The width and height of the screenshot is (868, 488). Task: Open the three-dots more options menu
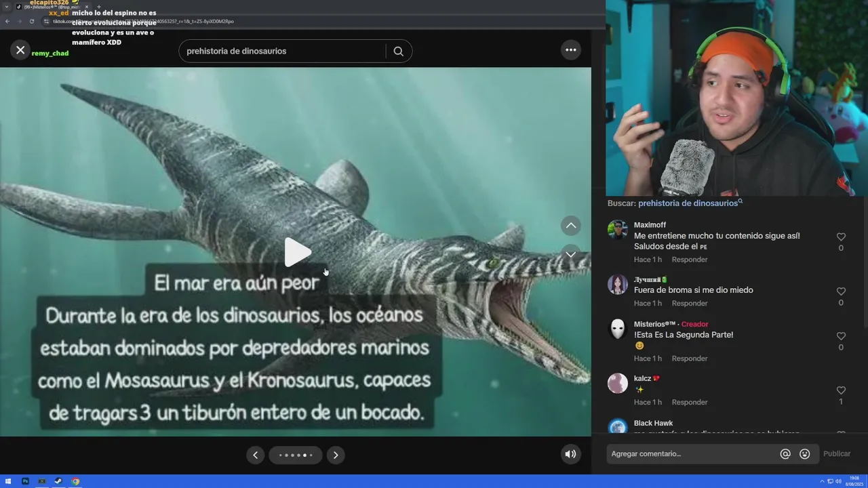(x=571, y=50)
